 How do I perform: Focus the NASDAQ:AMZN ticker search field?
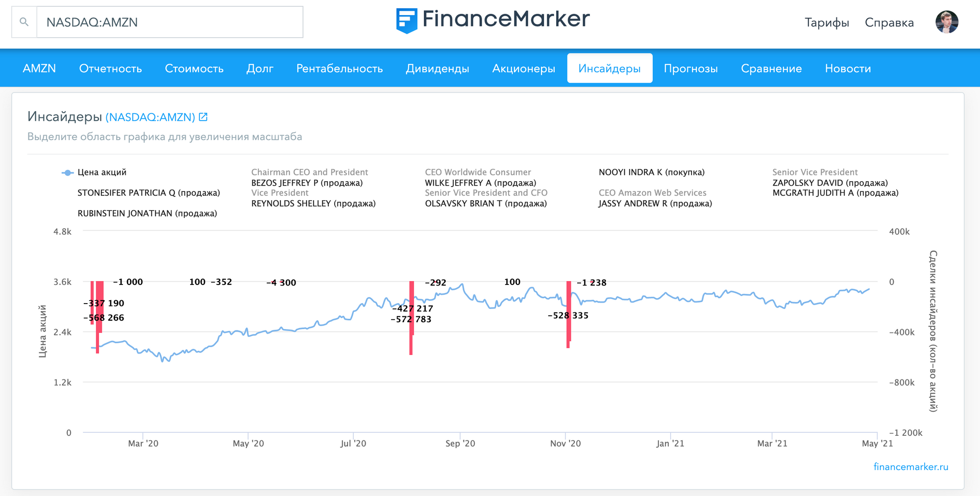(170, 22)
